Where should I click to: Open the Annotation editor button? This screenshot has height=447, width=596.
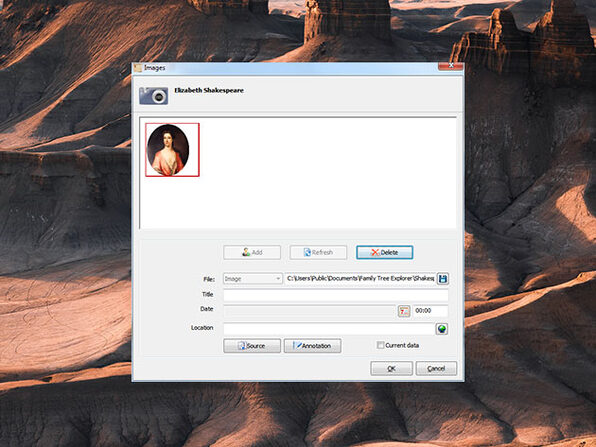[x=312, y=346]
